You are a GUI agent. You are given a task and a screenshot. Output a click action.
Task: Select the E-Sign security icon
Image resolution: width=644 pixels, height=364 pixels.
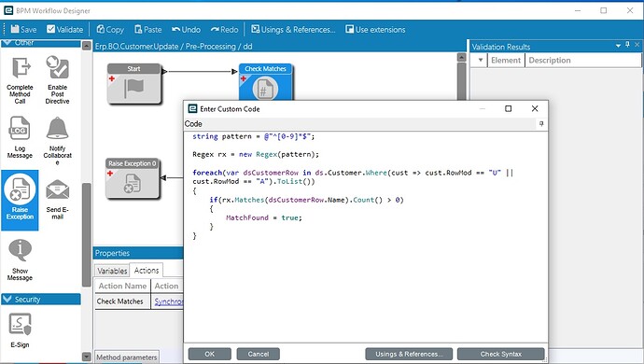21,325
